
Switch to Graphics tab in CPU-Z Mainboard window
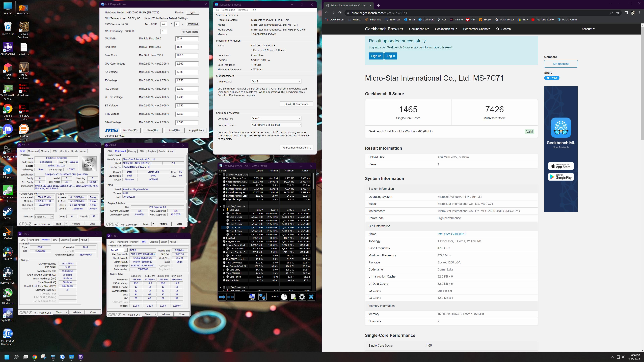152,151
